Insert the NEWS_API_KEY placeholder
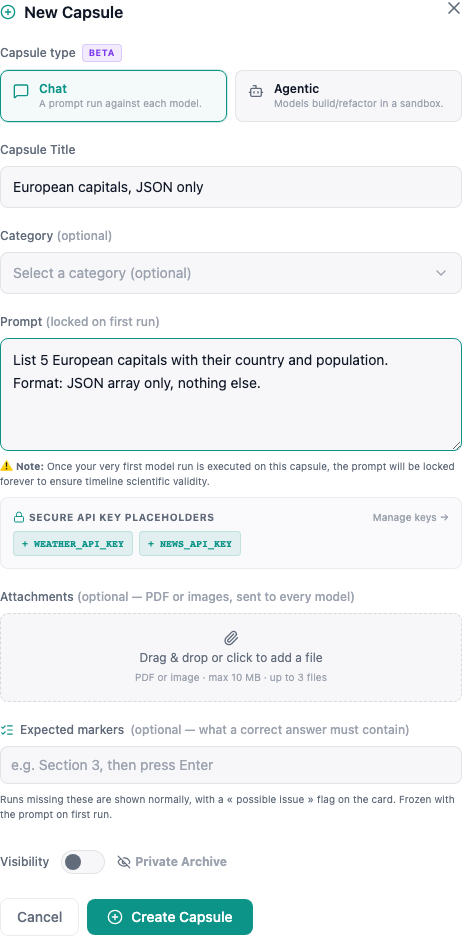 190,544
